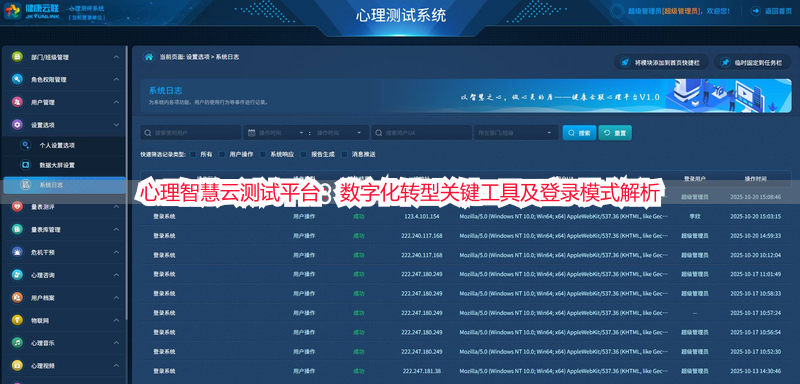Click the 设置选项 gear icon
800x384 pixels.
point(17,124)
